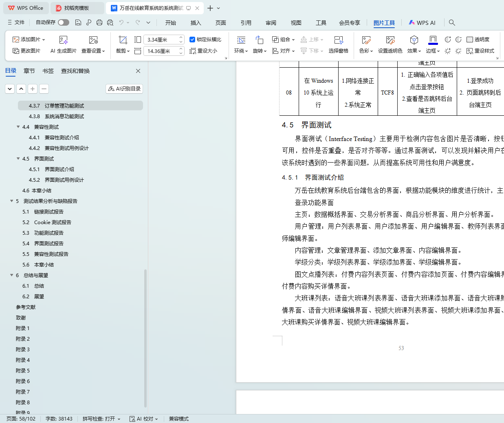Select the 裁剪 crop tool
Image resolution: width=504 pixels, height=423 pixels.
[x=123, y=40]
